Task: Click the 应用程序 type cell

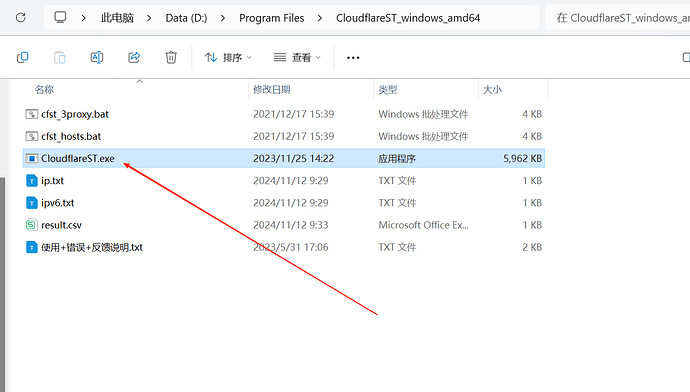Action: point(397,158)
